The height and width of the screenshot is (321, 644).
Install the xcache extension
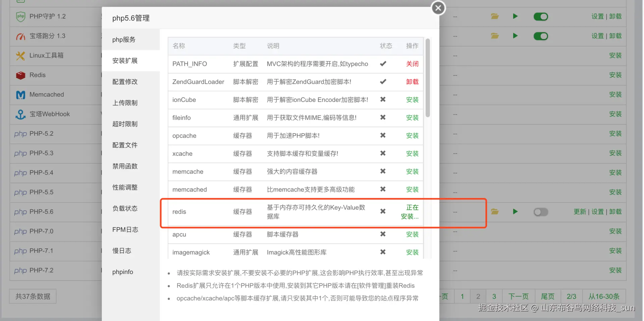412,154
